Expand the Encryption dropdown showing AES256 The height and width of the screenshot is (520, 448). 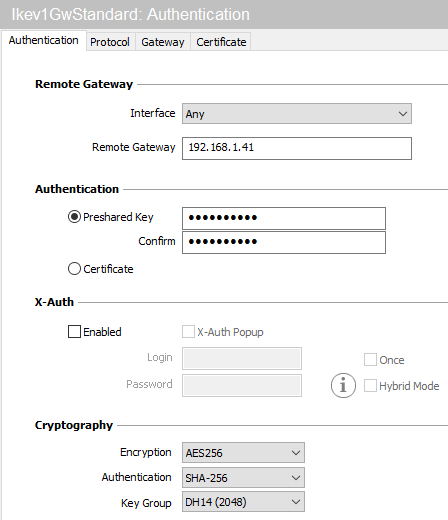pos(243,453)
